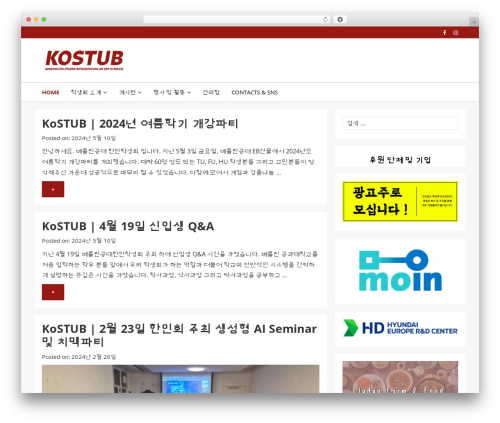Click the 2024년 5월 10일 date under 개강파티 post

point(94,138)
